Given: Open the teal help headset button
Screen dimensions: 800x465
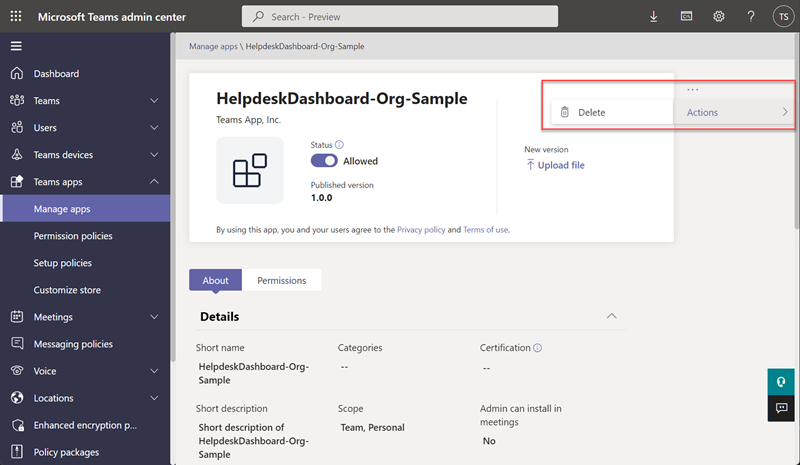Looking at the screenshot, I should pos(781,382).
